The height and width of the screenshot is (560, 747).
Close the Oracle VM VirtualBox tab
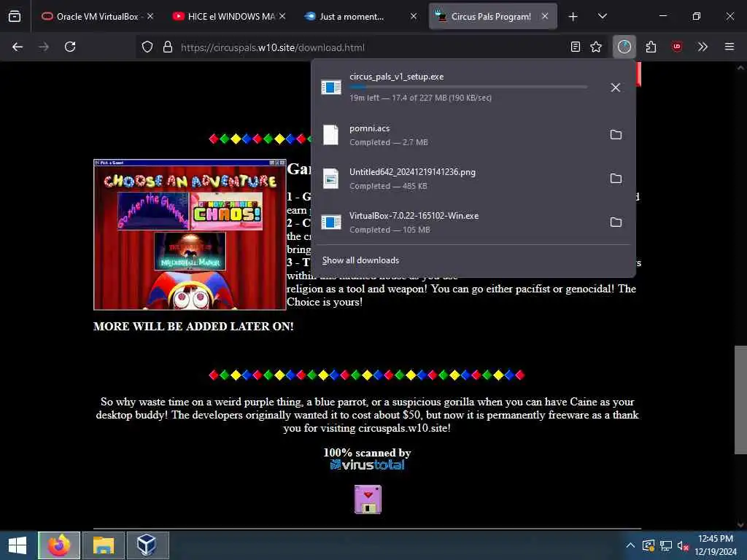(x=150, y=16)
